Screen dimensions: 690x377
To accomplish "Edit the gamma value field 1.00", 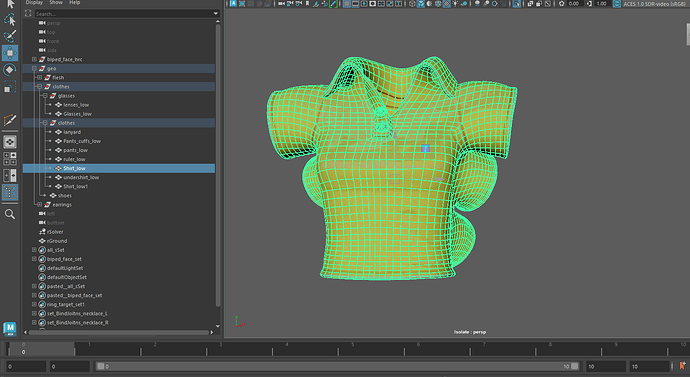I will coord(602,4).
